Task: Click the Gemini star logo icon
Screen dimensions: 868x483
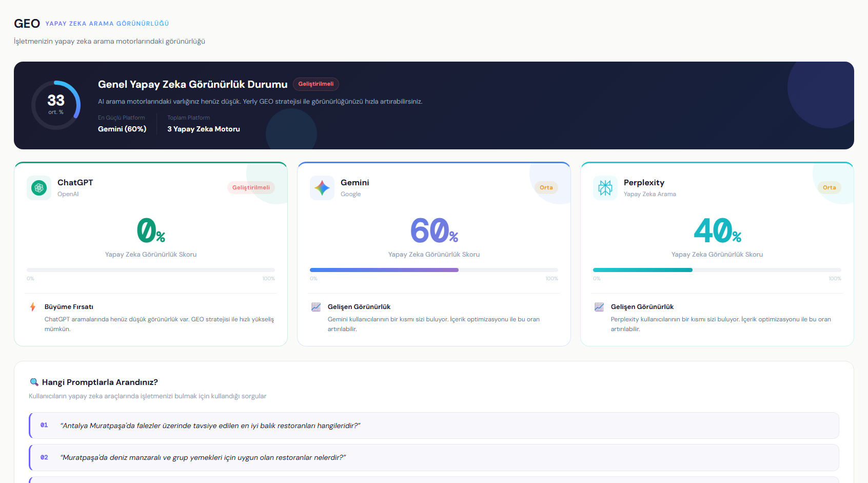Action: (322, 188)
